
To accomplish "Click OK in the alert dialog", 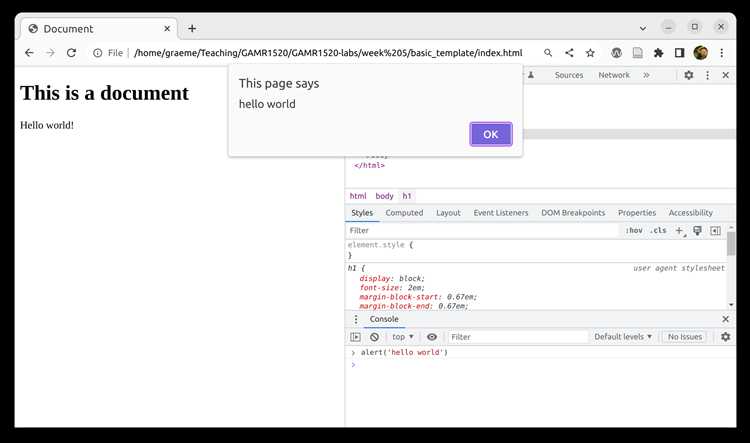I will click(x=491, y=134).
